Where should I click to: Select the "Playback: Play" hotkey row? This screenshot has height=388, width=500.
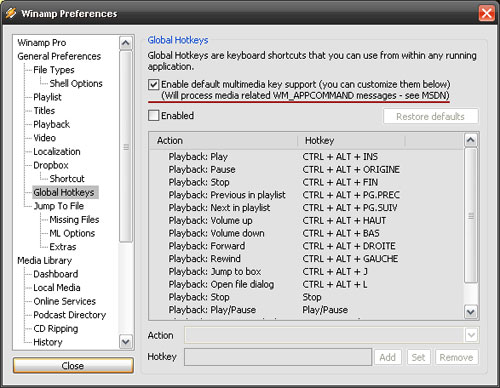(307, 157)
